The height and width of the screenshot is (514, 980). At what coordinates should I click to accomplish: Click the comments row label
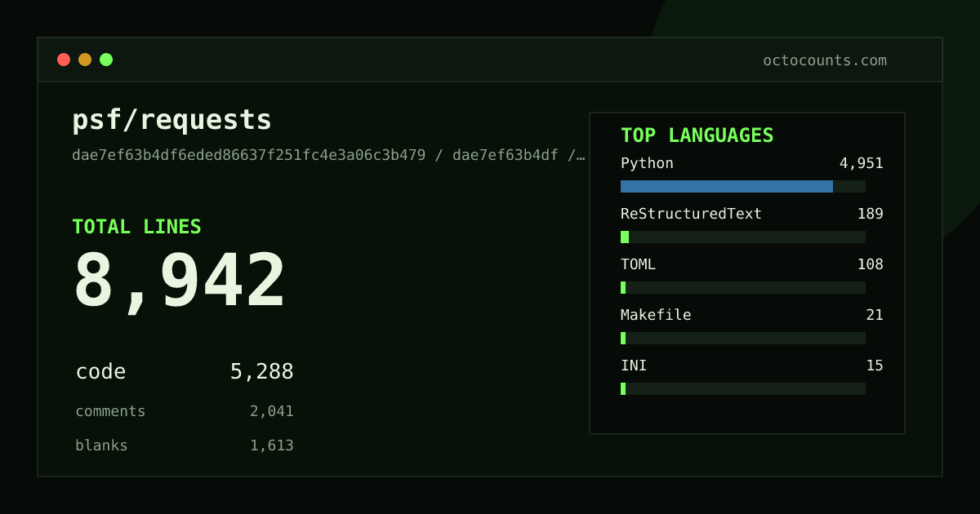[110, 411]
